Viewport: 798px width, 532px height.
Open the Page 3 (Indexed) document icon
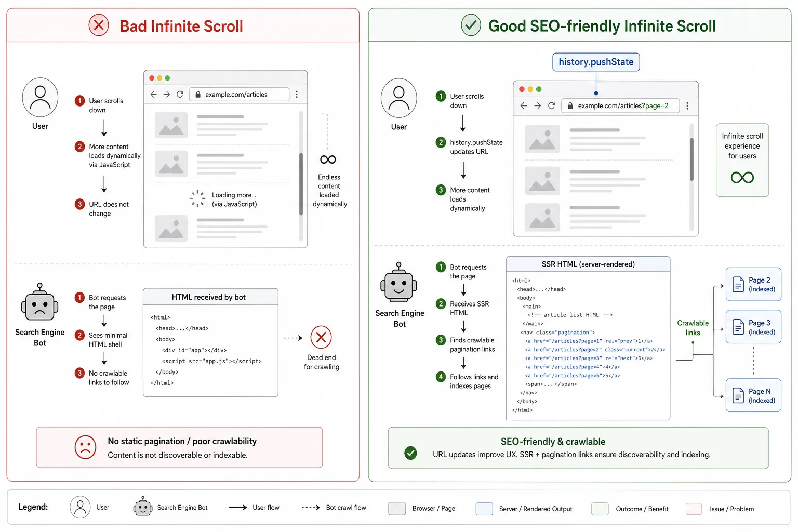[738, 327]
